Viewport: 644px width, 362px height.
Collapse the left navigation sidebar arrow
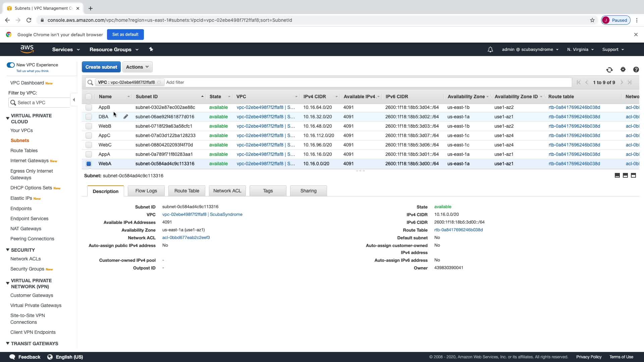[74, 100]
